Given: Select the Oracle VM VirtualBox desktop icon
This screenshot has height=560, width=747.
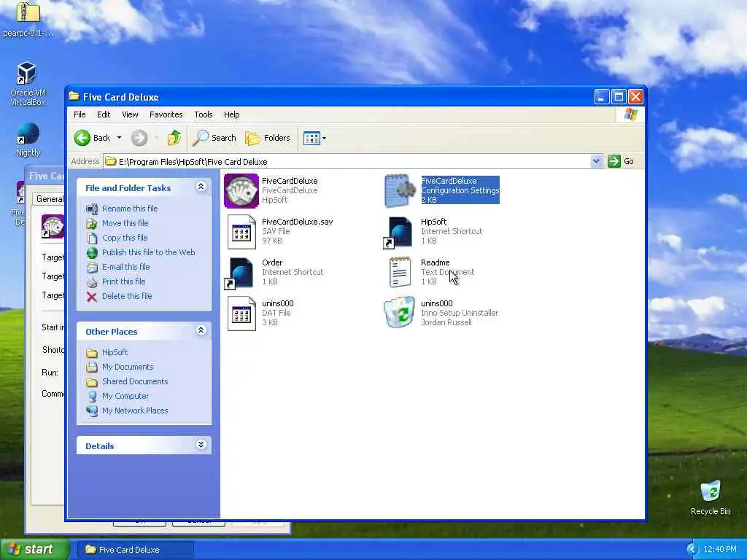Looking at the screenshot, I should [x=28, y=84].
